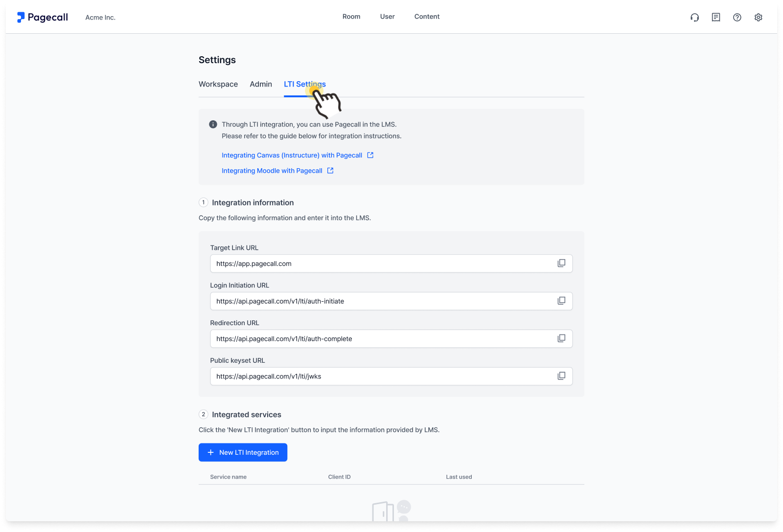
Task: Open external link icon next to Canvas guide
Action: click(370, 155)
